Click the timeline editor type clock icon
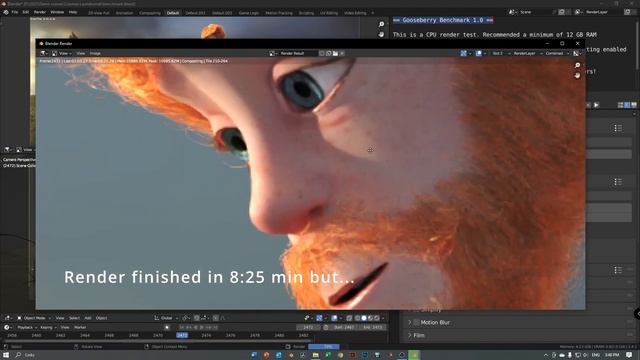The image size is (640, 360). coord(7,327)
